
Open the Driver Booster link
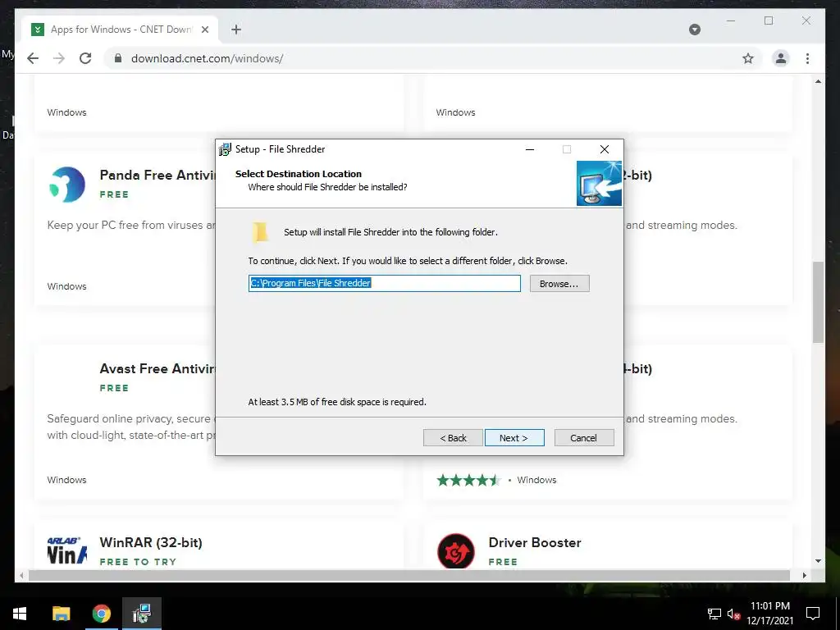[535, 543]
